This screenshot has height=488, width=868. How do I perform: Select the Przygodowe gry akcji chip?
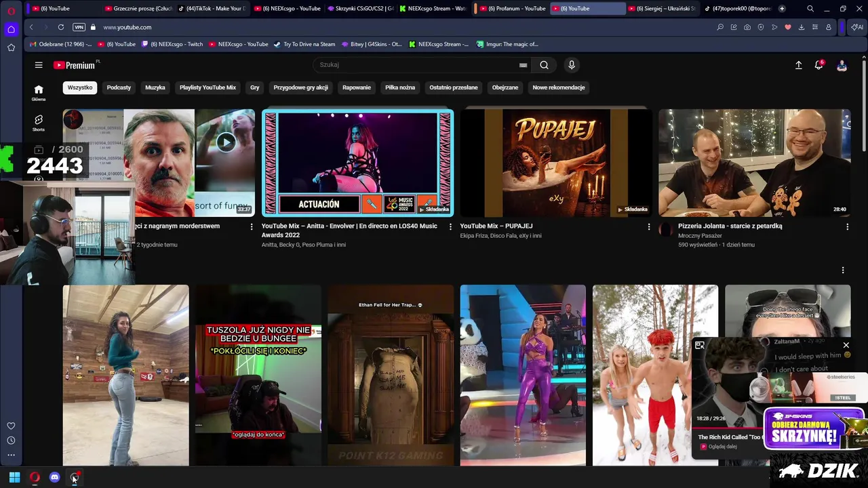coord(300,87)
